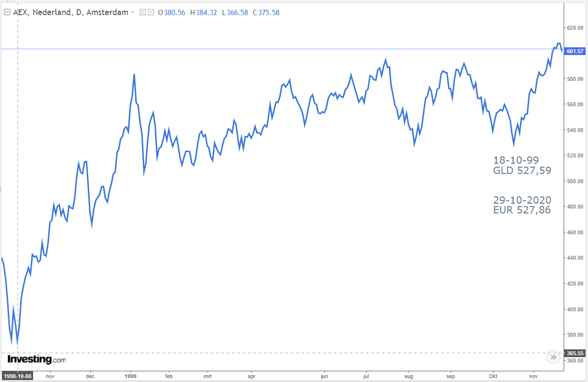This screenshot has height=382, width=588.
Task: Jump to latest bar double-arrow button
Action: click(553, 357)
